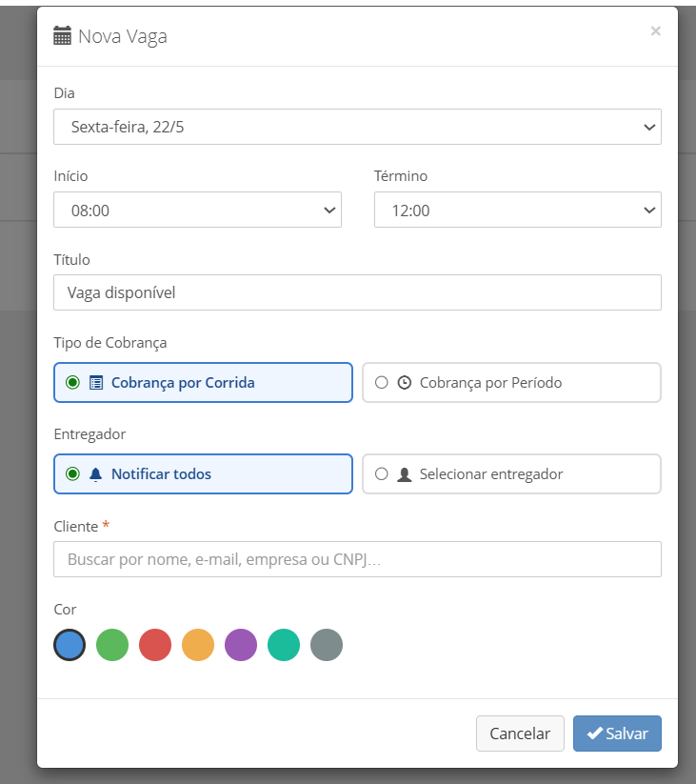Screen dimensions: 696x784
Task: Click the bell icon in Notificar todos
Action: pos(95,474)
